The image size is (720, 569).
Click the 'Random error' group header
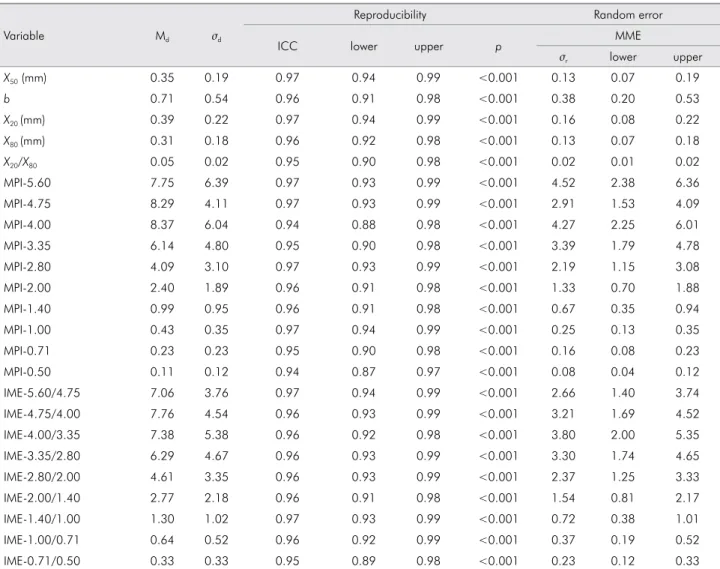[x=628, y=15]
